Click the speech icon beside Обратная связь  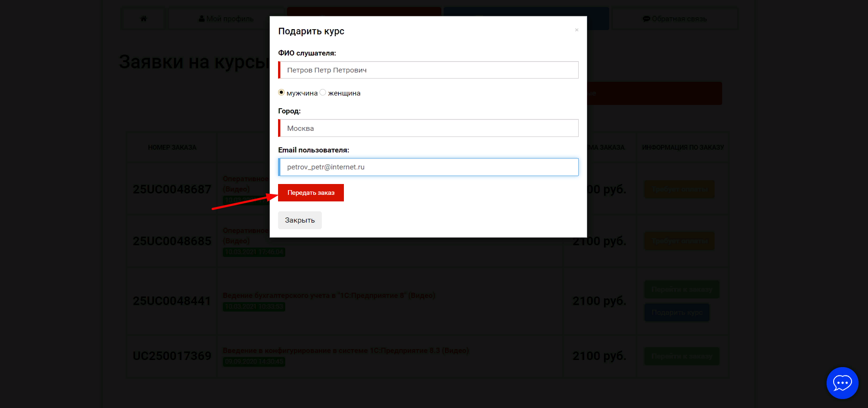[x=646, y=19]
